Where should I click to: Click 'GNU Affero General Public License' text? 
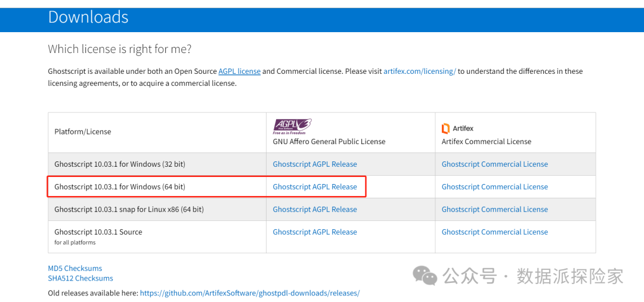[x=329, y=142]
